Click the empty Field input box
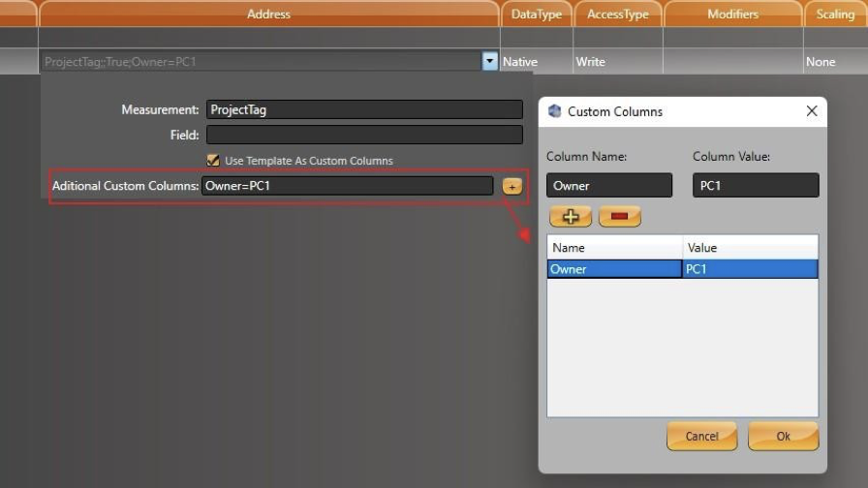Screen dimensions: 868x488 [364, 136]
